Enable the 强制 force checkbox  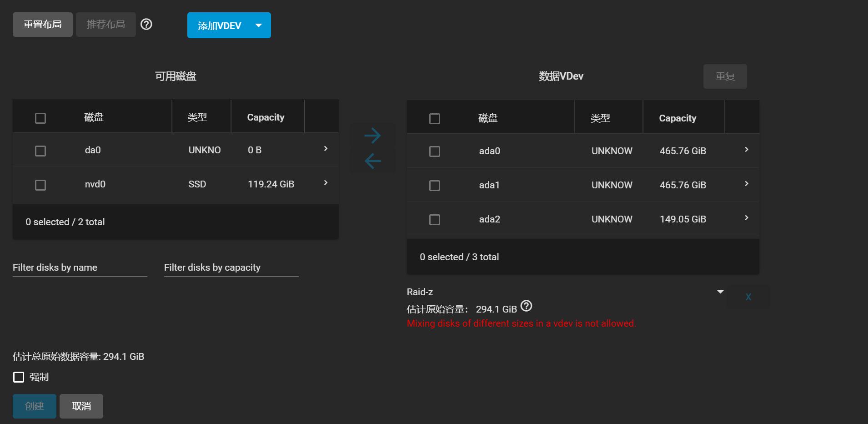pyautogui.click(x=19, y=377)
